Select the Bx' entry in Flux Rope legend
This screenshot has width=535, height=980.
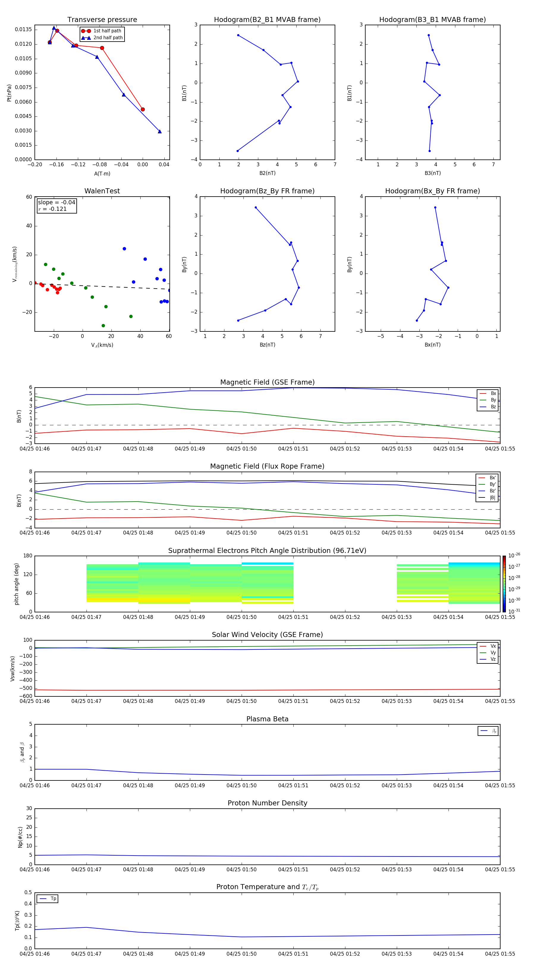487,478
